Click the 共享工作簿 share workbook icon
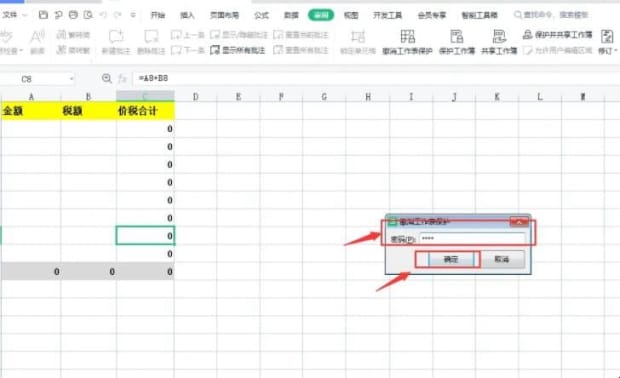This screenshot has height=378, width=620. coord(499,37)
